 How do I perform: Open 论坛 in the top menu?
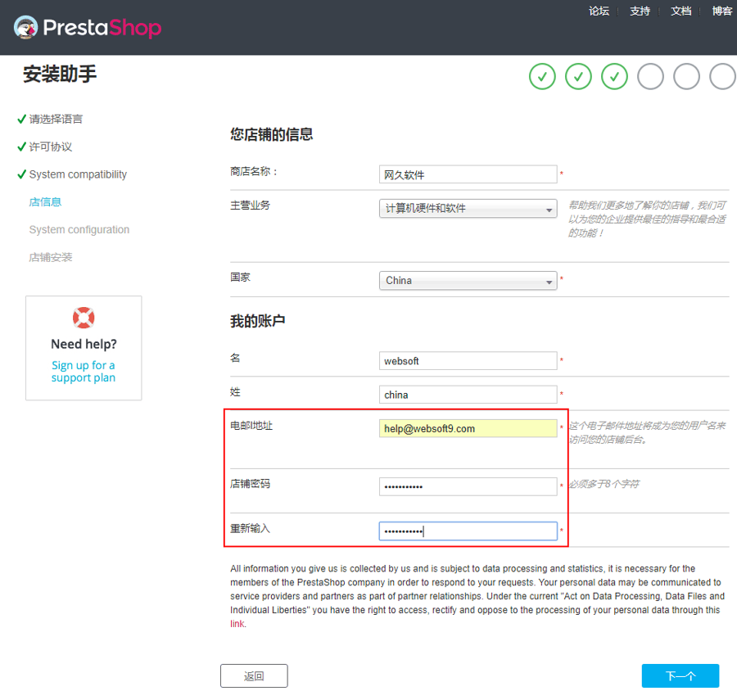click(599, 11)
